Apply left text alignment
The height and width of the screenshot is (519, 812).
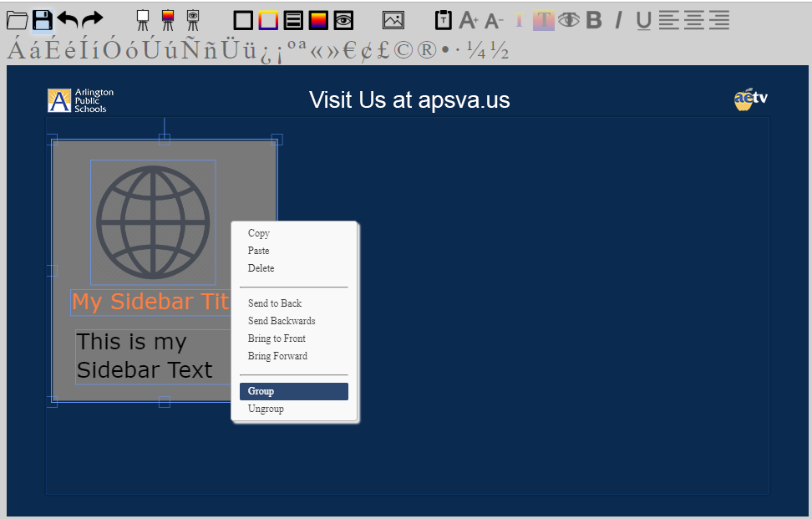click(667, 20)
